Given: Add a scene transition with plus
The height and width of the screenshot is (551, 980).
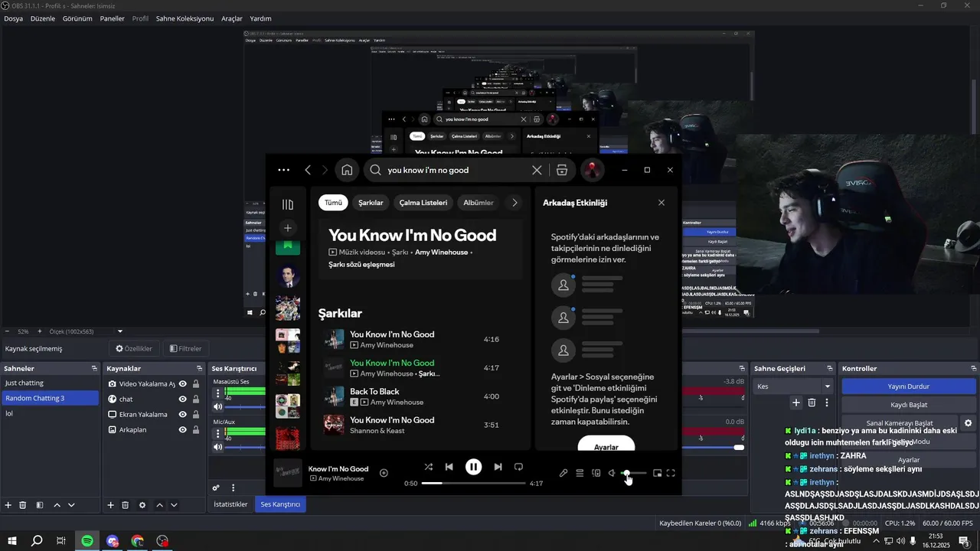Looking at the screenshot, I should 796,403.
